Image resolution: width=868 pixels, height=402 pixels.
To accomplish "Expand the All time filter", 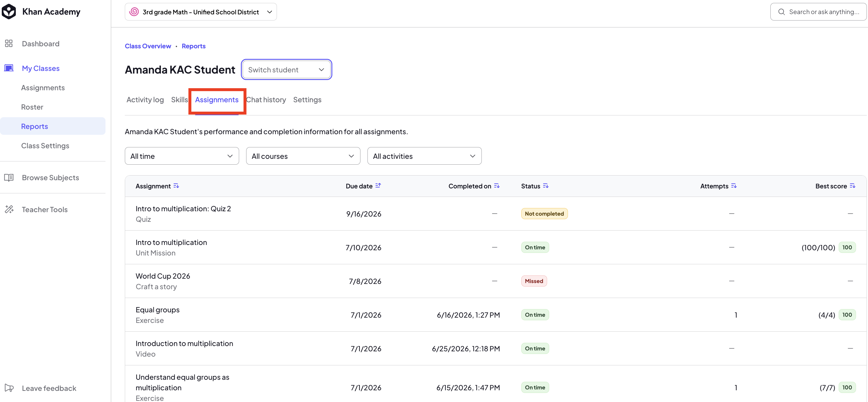I will [x=182, y=156].
